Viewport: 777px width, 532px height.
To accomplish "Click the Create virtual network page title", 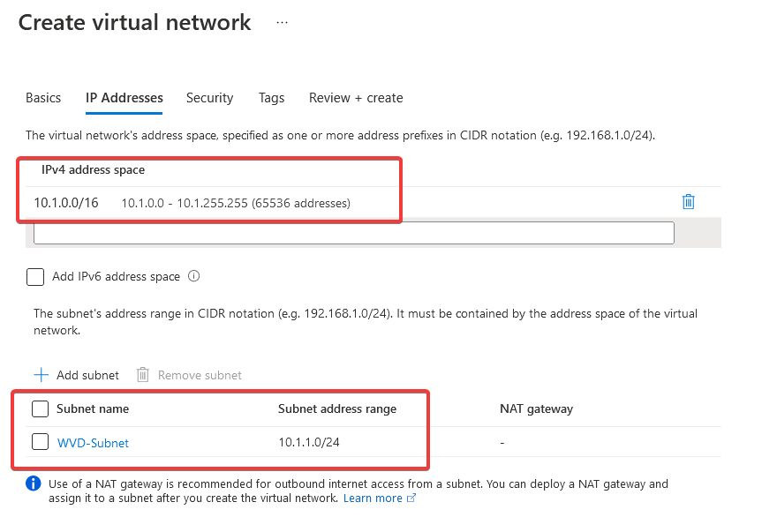I will point(135,23).
